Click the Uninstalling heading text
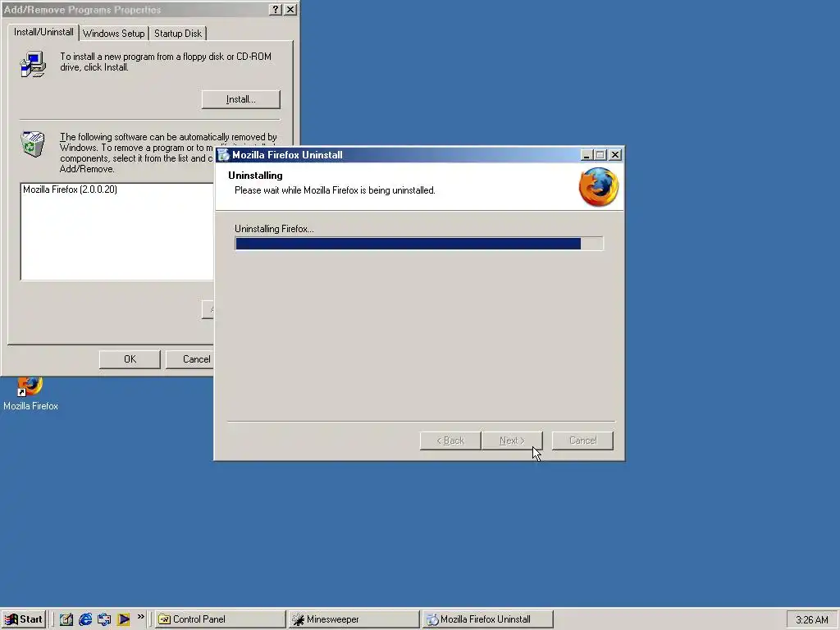This screenshot has width=840, height=630. pos(255,176)
